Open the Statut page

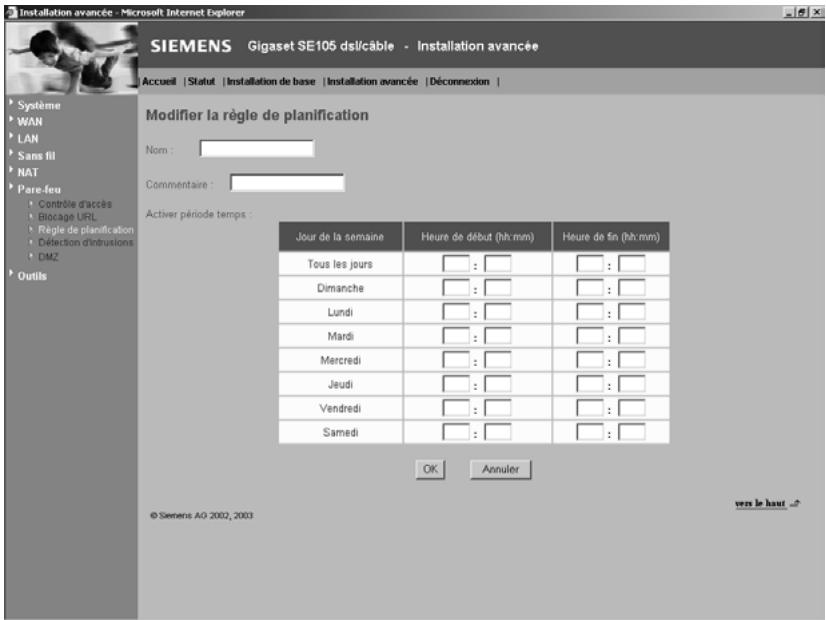coord(201,82)
